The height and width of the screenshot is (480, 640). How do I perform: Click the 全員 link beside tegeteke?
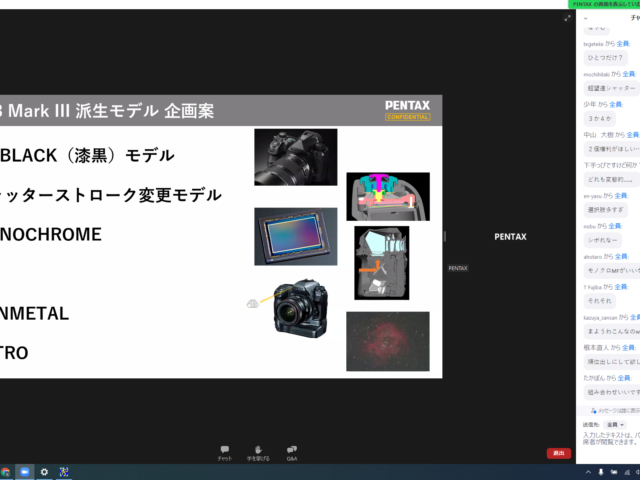[622, 44]
